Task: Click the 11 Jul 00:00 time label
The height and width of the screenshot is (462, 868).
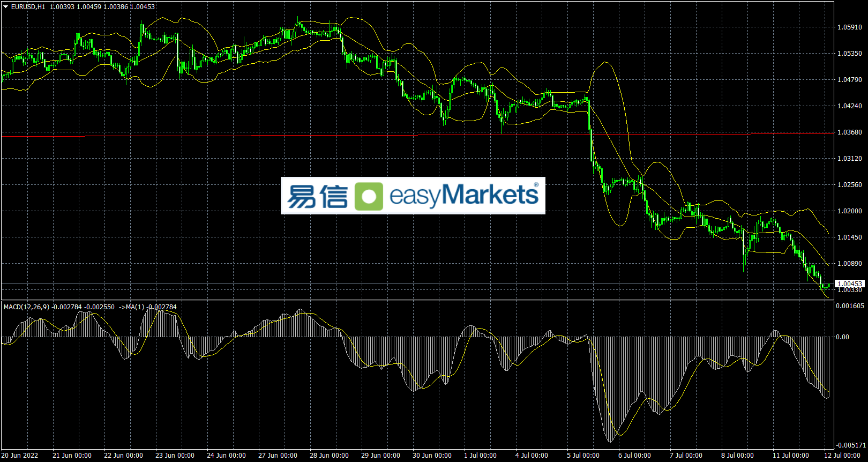Action: coord(790,456)
